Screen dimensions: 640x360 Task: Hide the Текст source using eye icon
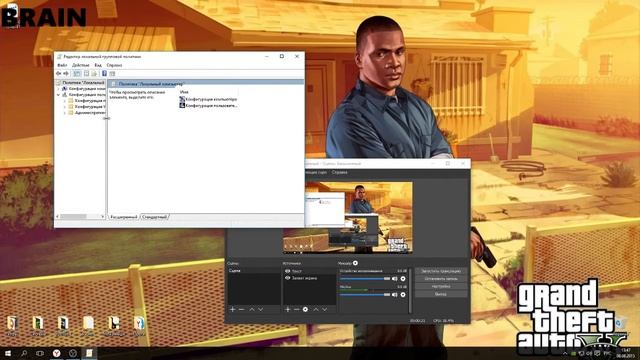pos(287,271)
